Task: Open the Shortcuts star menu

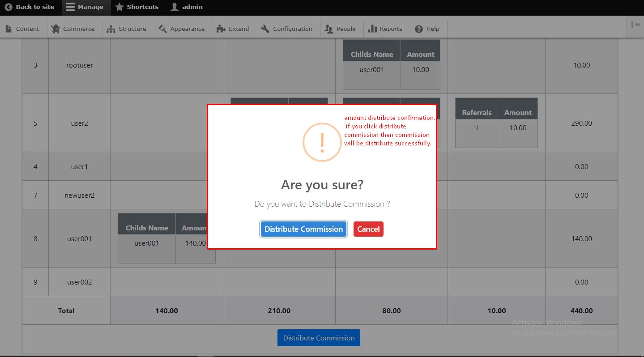Action: click(137, 7)
